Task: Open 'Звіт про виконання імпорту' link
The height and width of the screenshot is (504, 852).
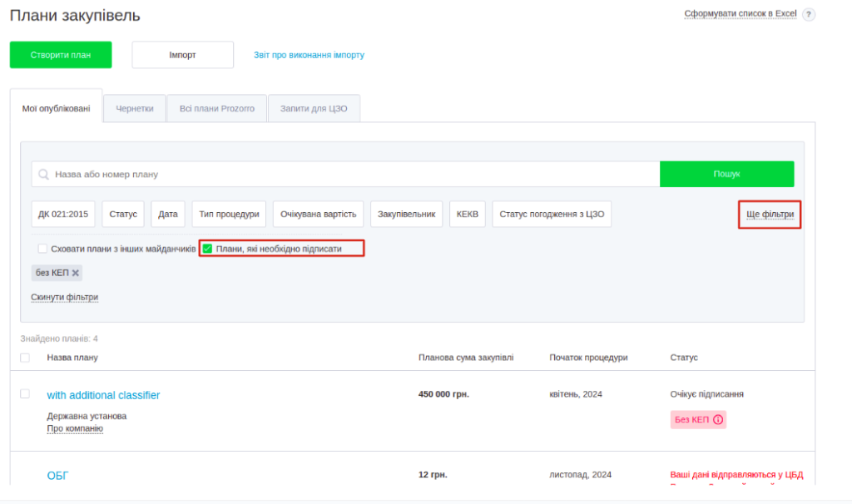Action: click(x=309, y=56)
